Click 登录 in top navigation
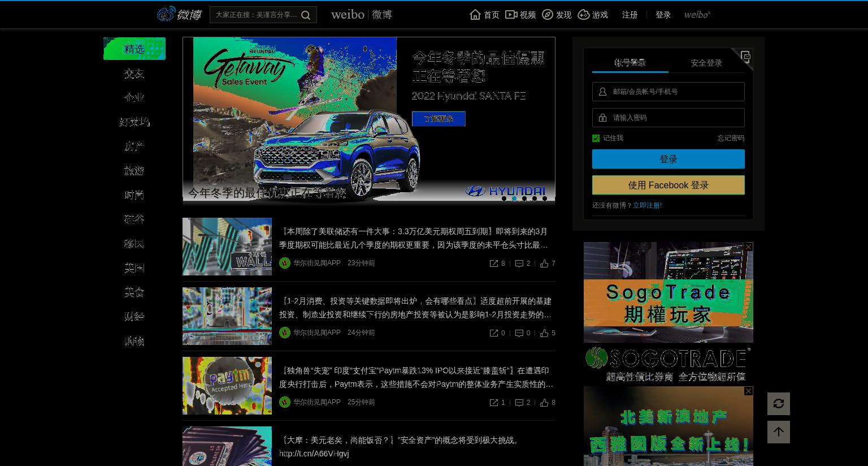 coord(663,15)
